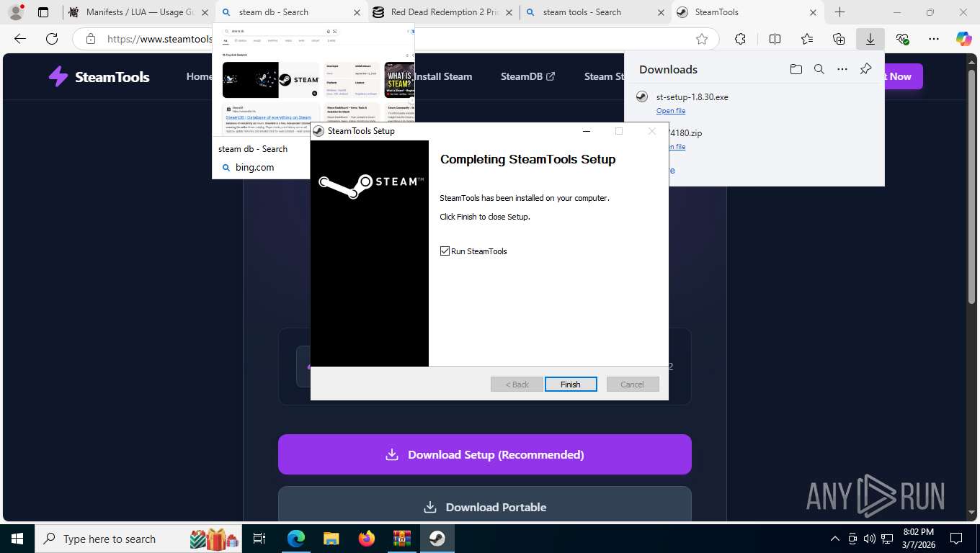This screenshot has height=553, width=980.
Task: Uncheck the Run SteamTools checkbox
Action: pyautogui.click(x=445, y=251)
